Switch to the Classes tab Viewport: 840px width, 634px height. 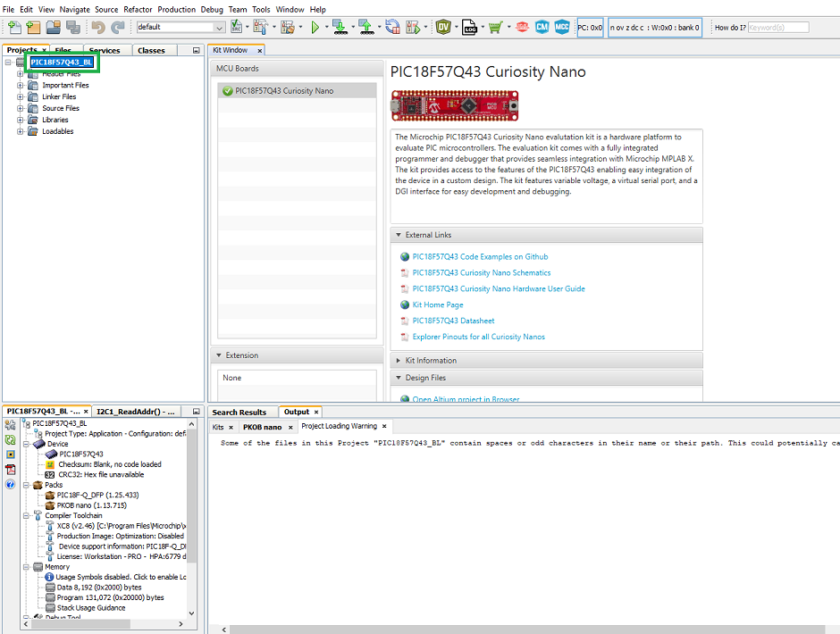[151, 51]
